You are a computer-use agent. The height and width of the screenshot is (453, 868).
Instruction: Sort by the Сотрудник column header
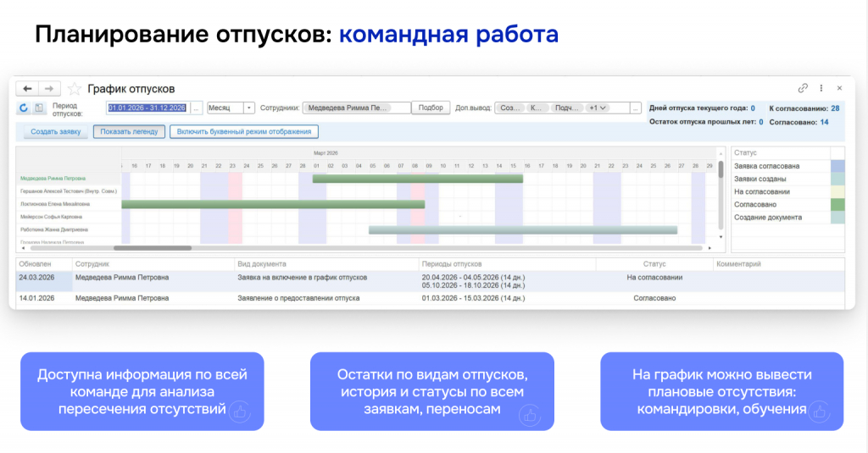tap(153, 264)
